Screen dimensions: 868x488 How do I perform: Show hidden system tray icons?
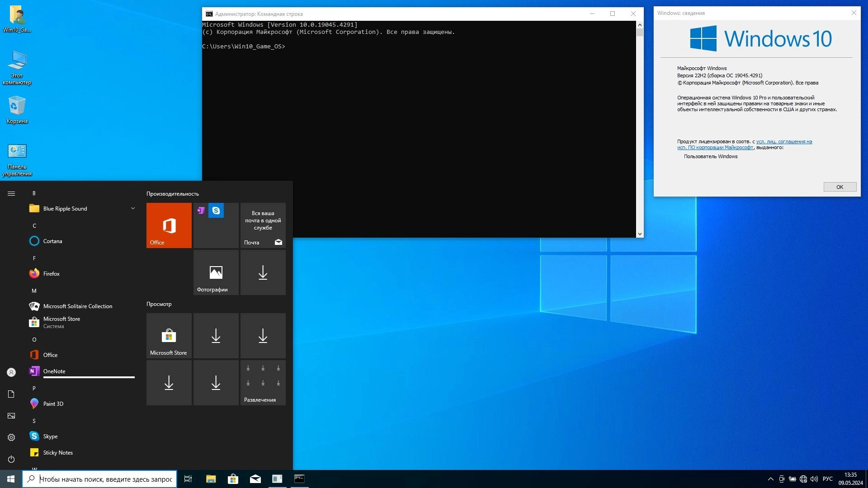coord(770,479)
